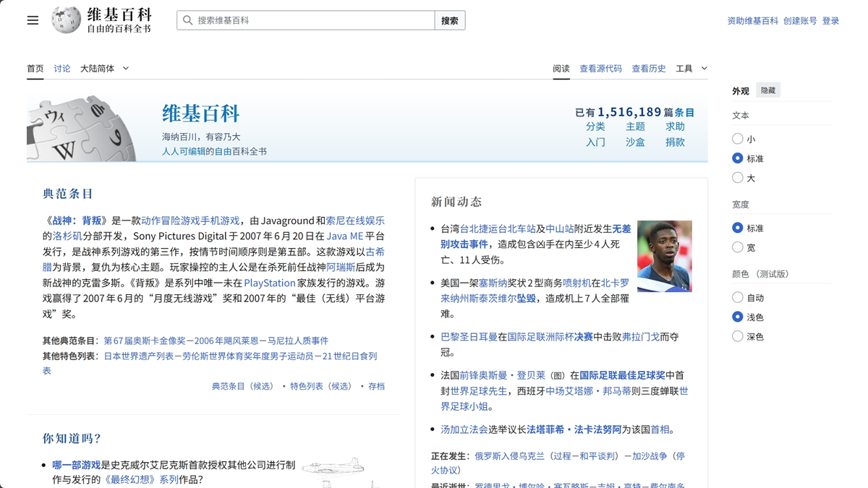Image resolution: width=868 pixels, height=488 pixels.
Task: Click the magnifier icon inside the search bar
Action: coord(187,20)
